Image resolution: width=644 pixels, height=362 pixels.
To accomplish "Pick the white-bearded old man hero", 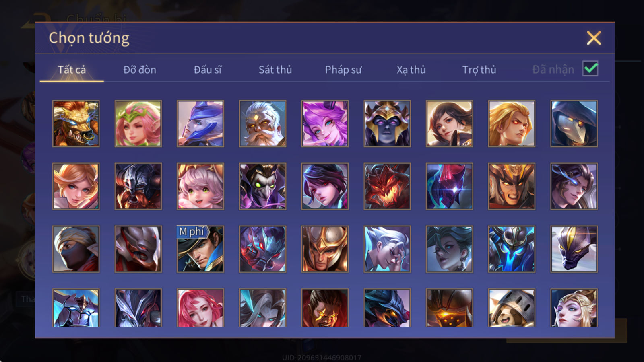I will coord(262,123).
